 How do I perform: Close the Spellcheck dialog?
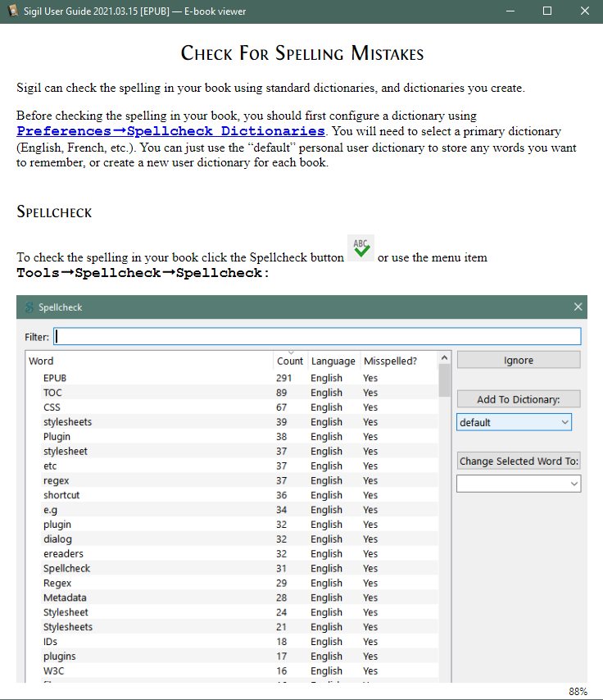point(578,307)
